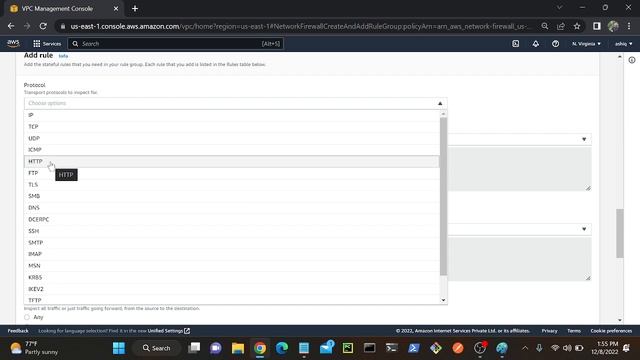Collapse the Protocol dropdown via its arrow
640x360 pixels.
point(440,103)
